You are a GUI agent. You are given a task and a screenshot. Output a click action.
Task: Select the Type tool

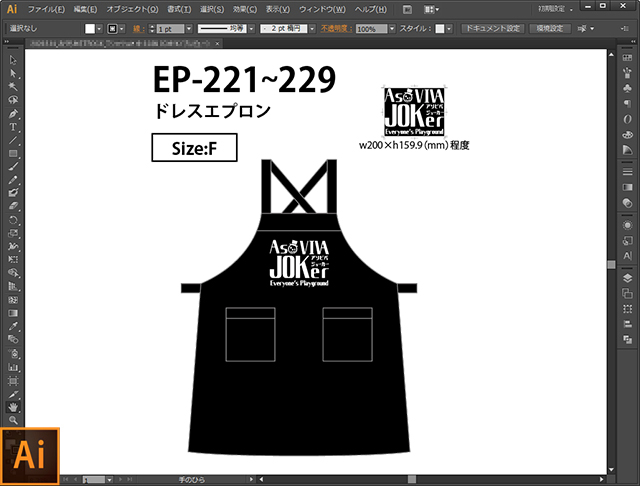click(13, 127)
